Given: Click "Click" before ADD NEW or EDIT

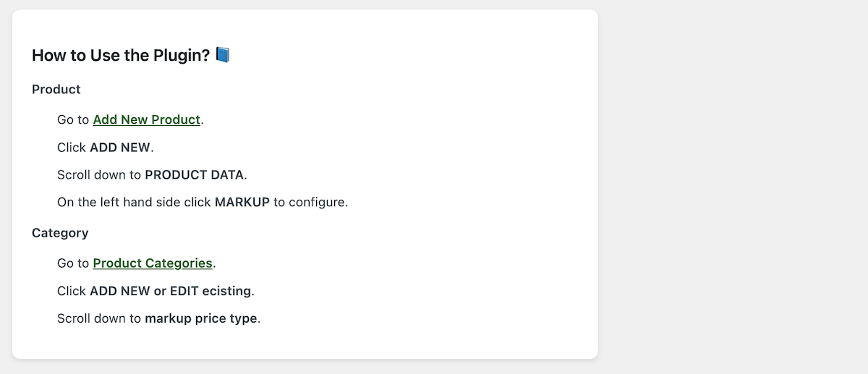Looking at the screenshot, I should 72,291.
